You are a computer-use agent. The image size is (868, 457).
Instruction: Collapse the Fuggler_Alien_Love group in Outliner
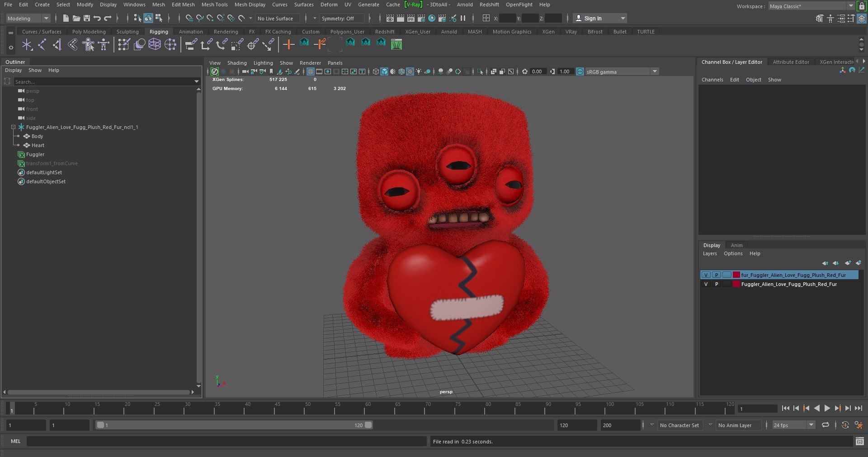[x=14, y=127]
